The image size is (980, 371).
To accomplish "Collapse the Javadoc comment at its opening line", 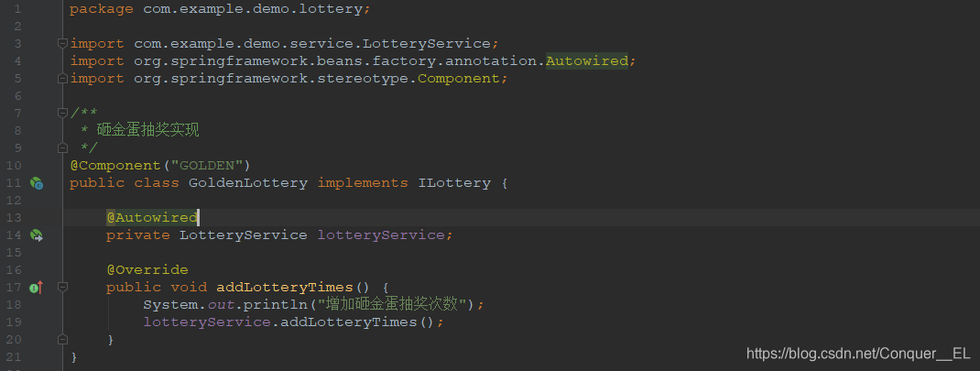I will pyautogui.click(x=62, y=114).
